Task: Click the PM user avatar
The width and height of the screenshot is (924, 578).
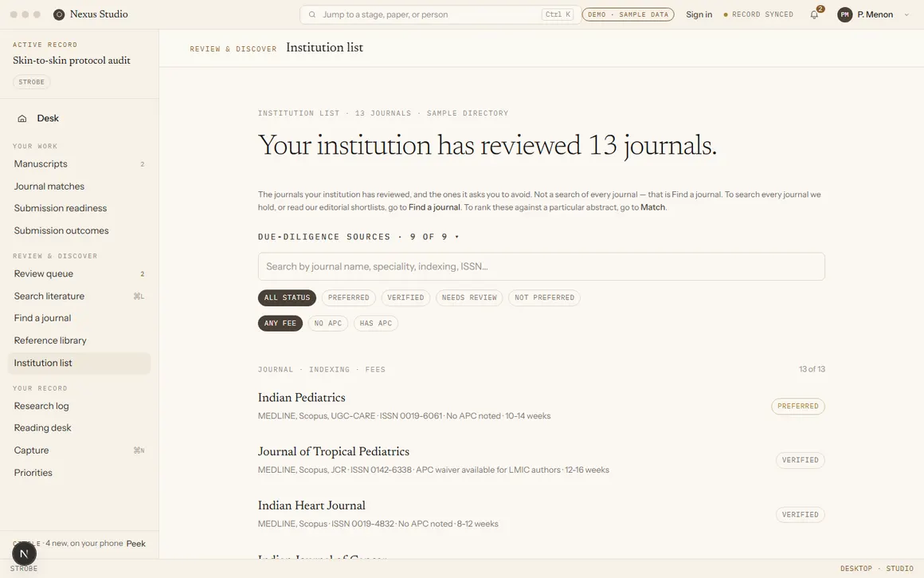Action: [x=845, y=14]
